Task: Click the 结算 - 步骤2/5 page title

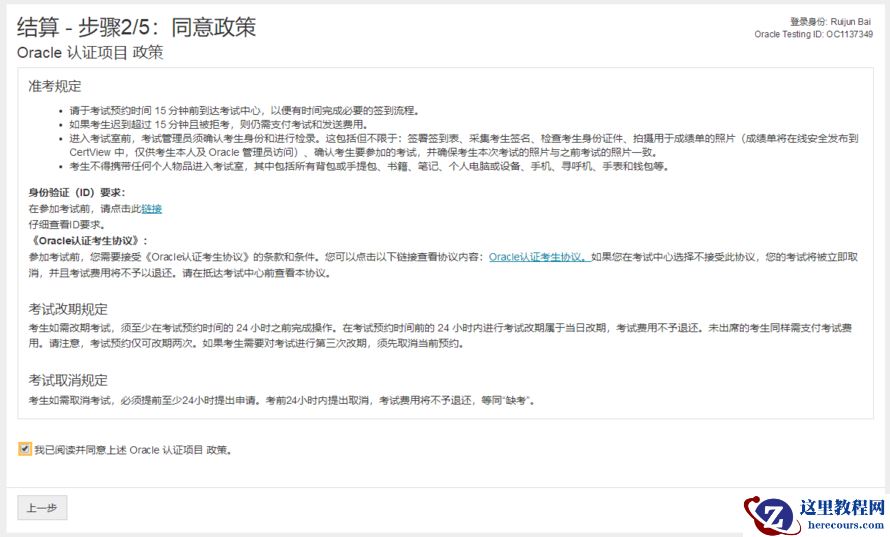Action: click(136, 27)
